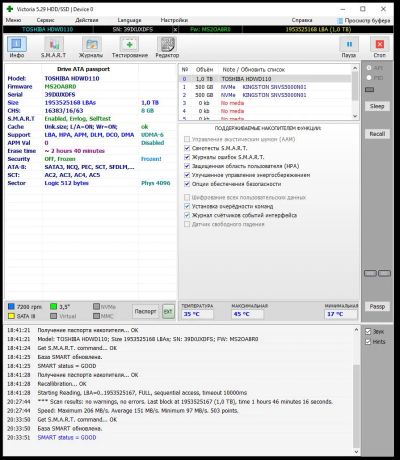Select drive 4 No media row
The image size is (400, 460).
(x=265, y=111)
